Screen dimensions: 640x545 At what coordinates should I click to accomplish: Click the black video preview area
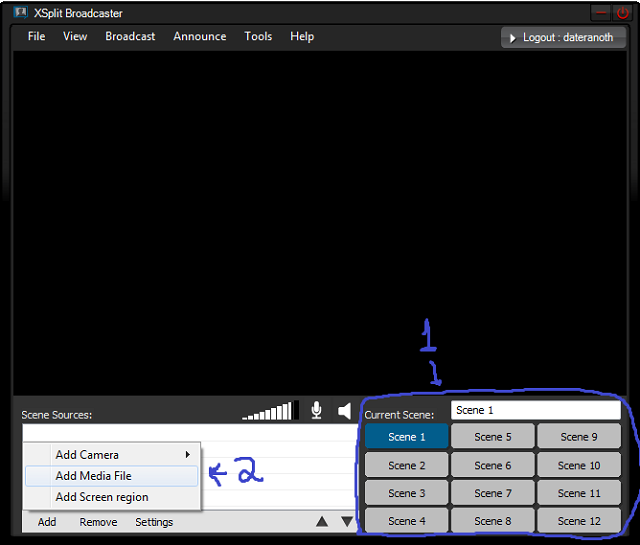[x=320, y=223]
